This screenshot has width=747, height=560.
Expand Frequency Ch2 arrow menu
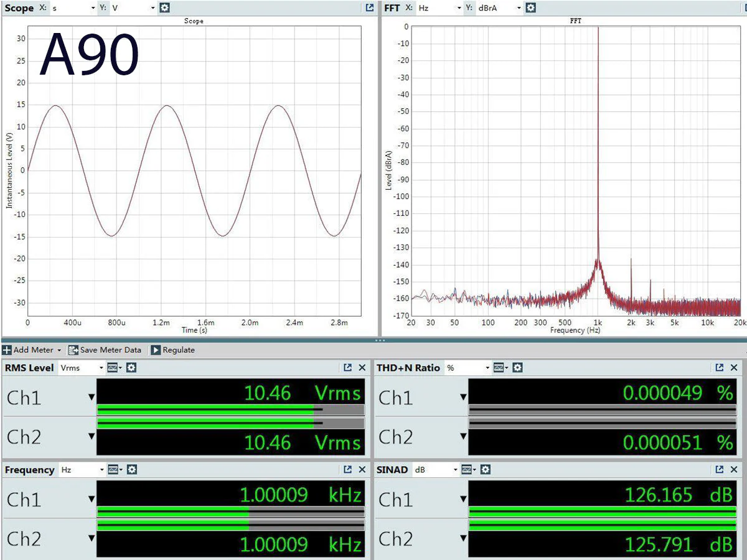click(x=92, y=538)
